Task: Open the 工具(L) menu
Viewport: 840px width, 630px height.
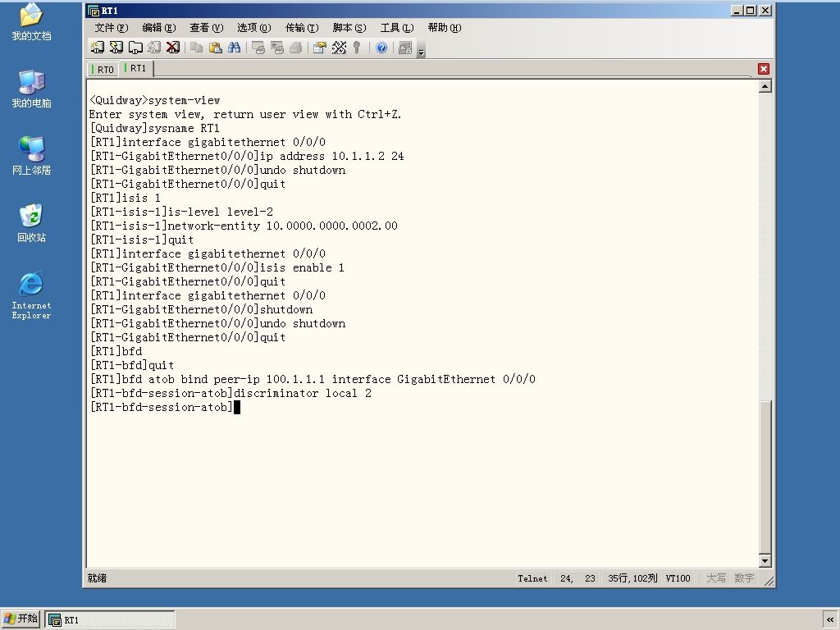Action: tap(397, 28)
